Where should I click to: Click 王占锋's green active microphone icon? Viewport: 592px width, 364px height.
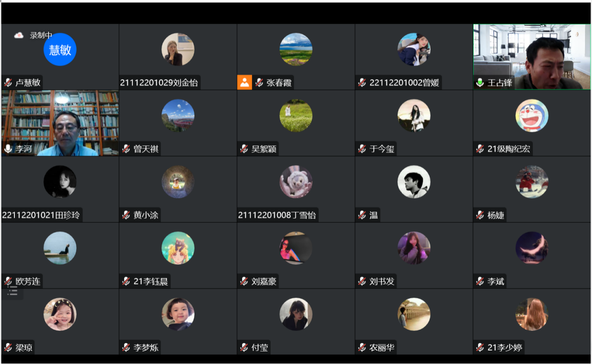click(x=479, y=83)
